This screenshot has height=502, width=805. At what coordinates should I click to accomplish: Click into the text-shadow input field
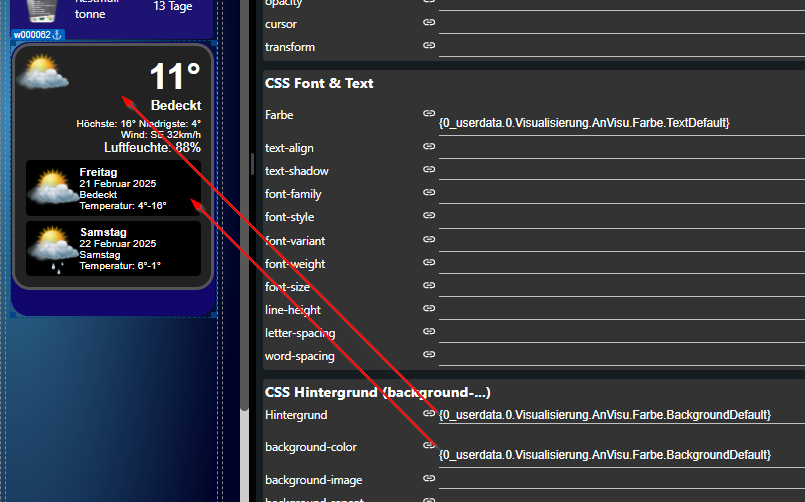[x=622, y=171]
